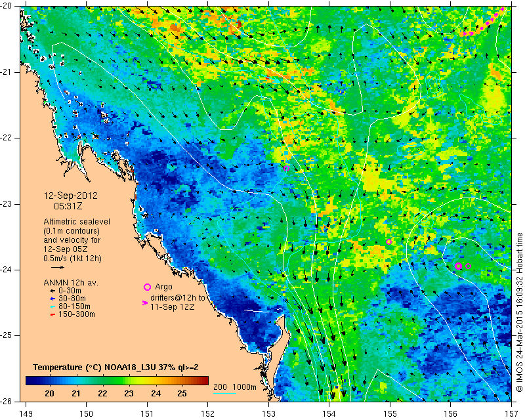The height and width of the screenshot is (420, 525).
Task: Click the cyan 80-150m arrow legend symbol
Action: pos(52,306)
